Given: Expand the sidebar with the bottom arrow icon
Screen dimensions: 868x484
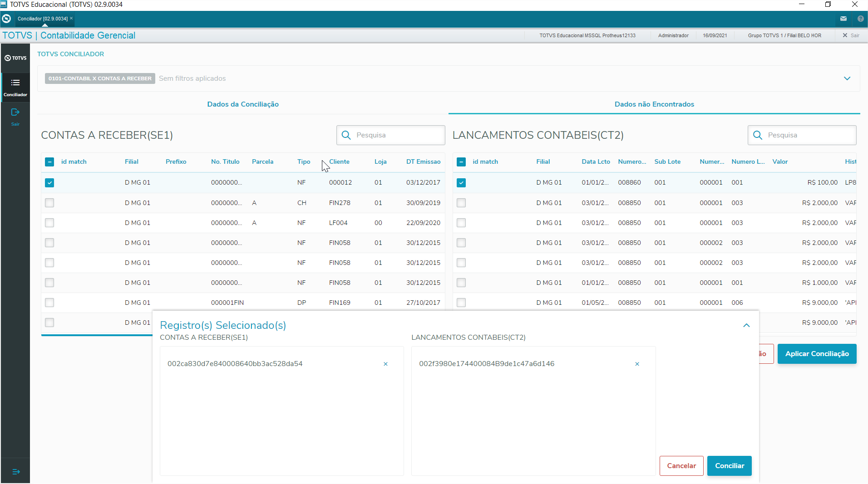Looking at the screenshot, I should pyautogui.click(x=16, y=472).
